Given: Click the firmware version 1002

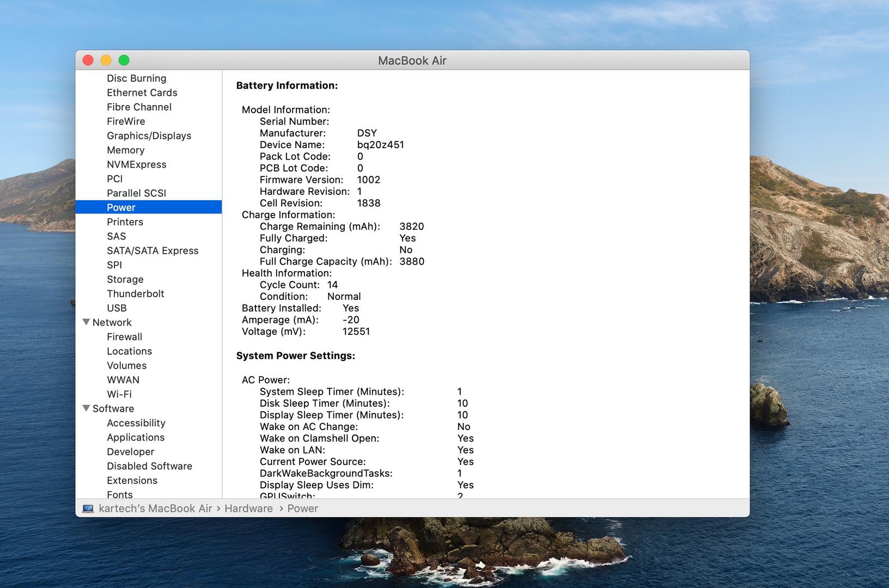Looking at the screenshot, I should 368,180.
